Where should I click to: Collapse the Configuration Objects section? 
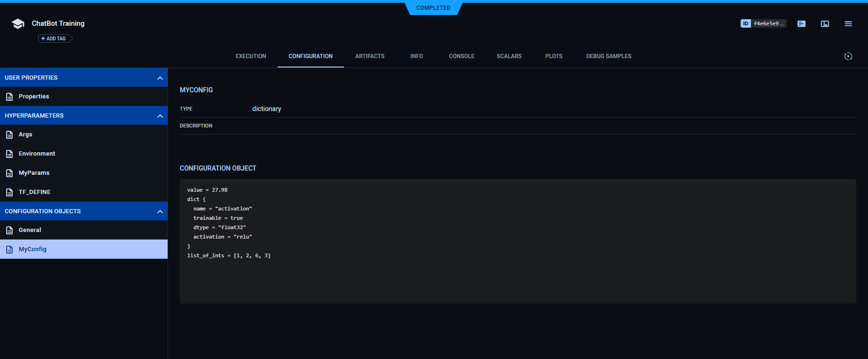160,211
